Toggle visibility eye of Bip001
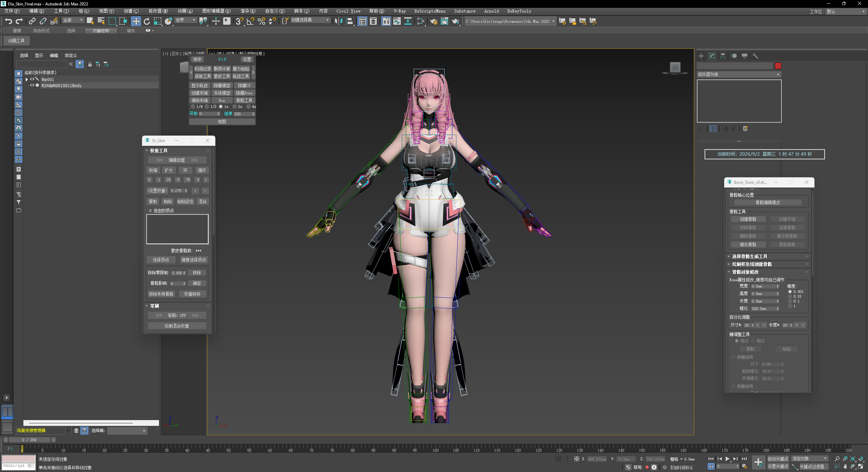 tap(32, 79)
